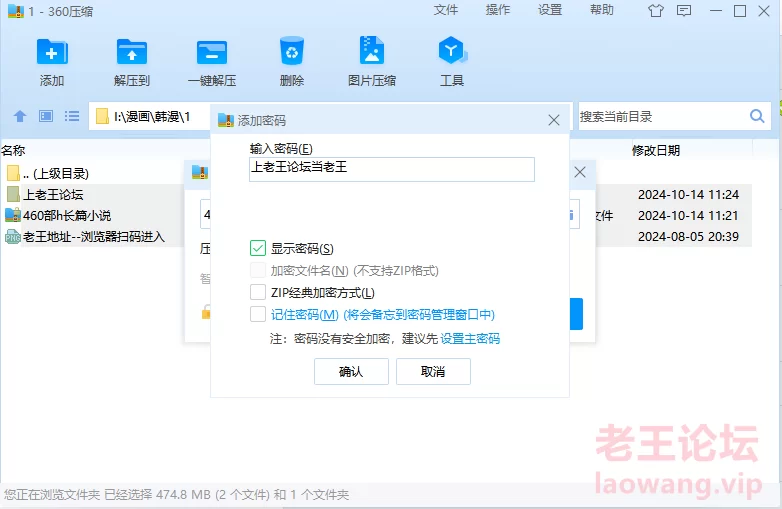This screenshot has height=509, width=782.
Task: Click the date 2024-10-14 11:21
Action: tap(688, 215)
